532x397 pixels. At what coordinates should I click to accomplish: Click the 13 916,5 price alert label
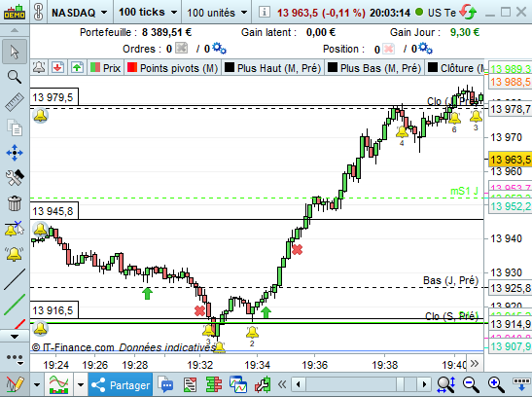pyautogui.click(x=54, y=310)
